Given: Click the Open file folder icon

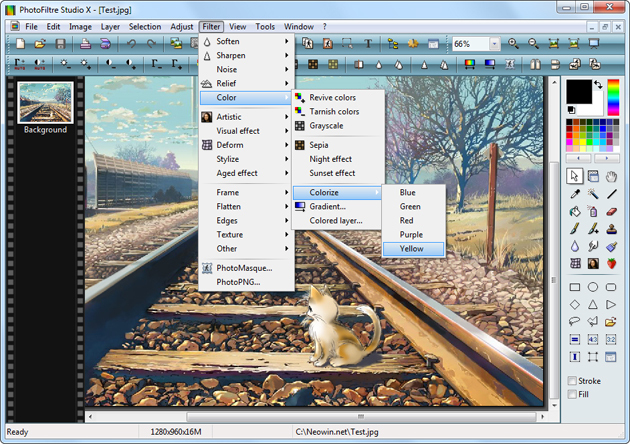Looking at the screenshot, I should tap(40, 43).
